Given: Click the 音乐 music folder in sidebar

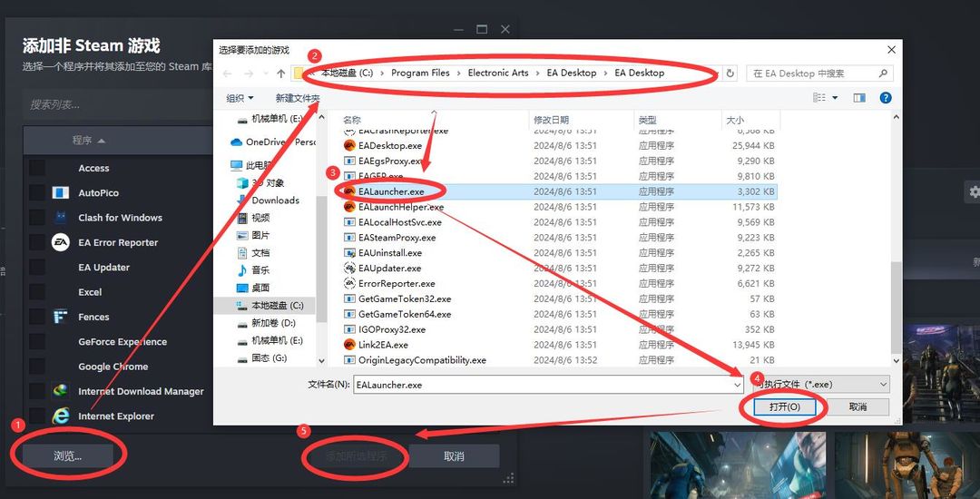Looking at the screenshot, I should (x=253, y=270).
